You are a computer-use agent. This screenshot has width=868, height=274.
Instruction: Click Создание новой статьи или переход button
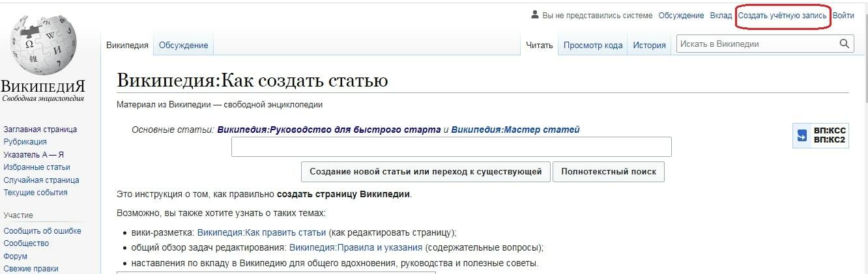[x=426, y=172]
